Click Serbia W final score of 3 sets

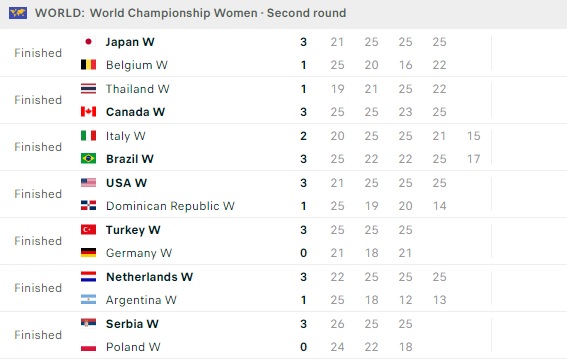tap(303, 324)
